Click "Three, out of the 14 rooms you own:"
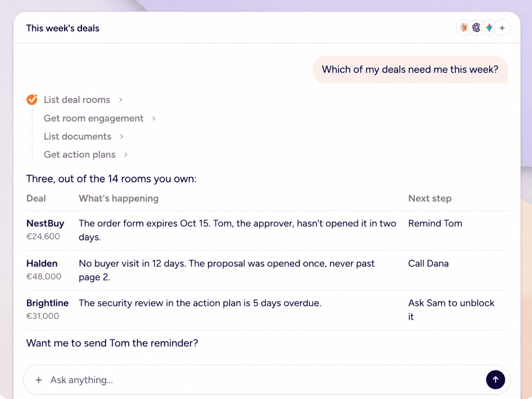Viewport: 532px width, 399px height. 111,179
